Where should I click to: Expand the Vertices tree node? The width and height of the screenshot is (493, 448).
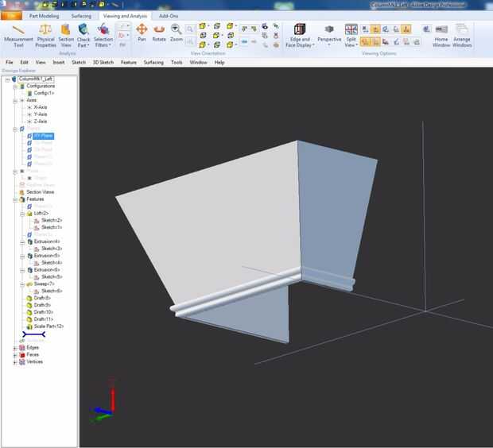point(15,362)
